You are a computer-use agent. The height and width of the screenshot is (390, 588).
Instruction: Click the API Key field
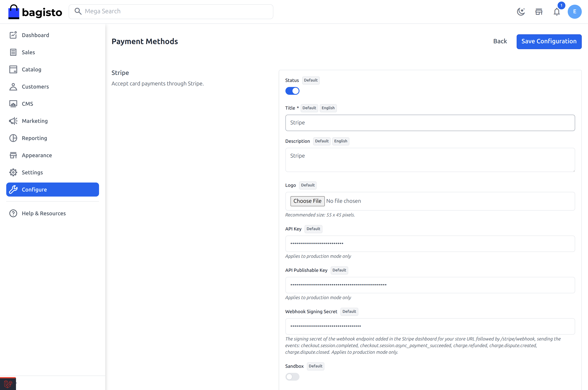pyautogui.click(x=430, y=244)
